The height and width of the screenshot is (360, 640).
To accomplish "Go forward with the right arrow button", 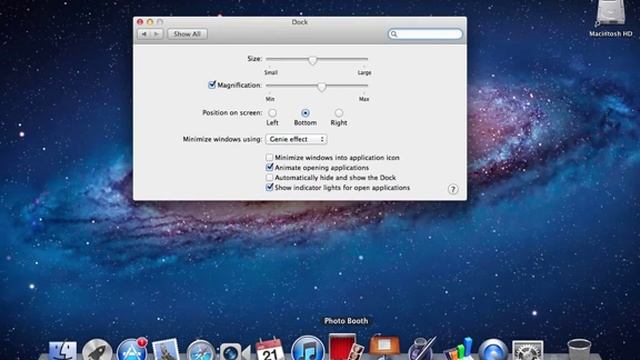I will point(157,34).
